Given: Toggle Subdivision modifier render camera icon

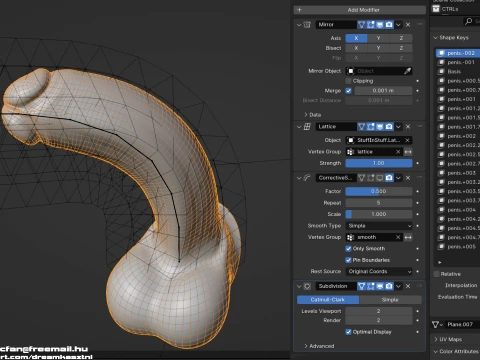Looking at the screenshot, I should pyautogui.click(x=389, y=286).
